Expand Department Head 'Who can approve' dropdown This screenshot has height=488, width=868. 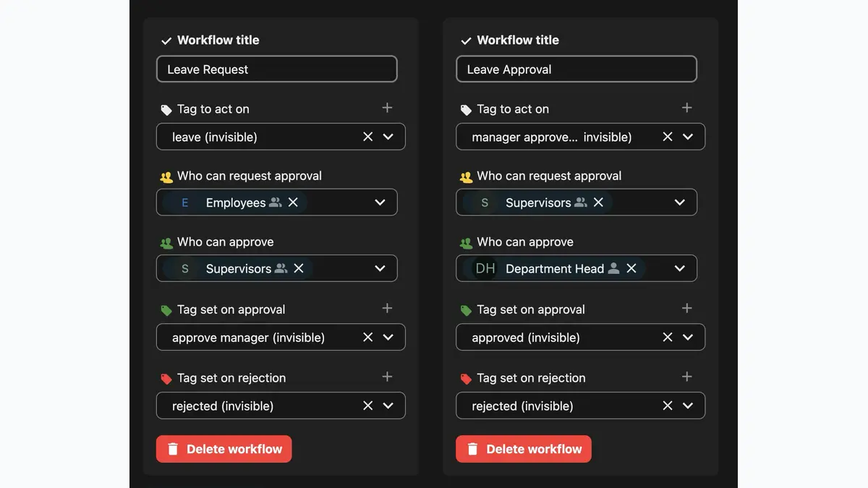[x=679, y=268]
